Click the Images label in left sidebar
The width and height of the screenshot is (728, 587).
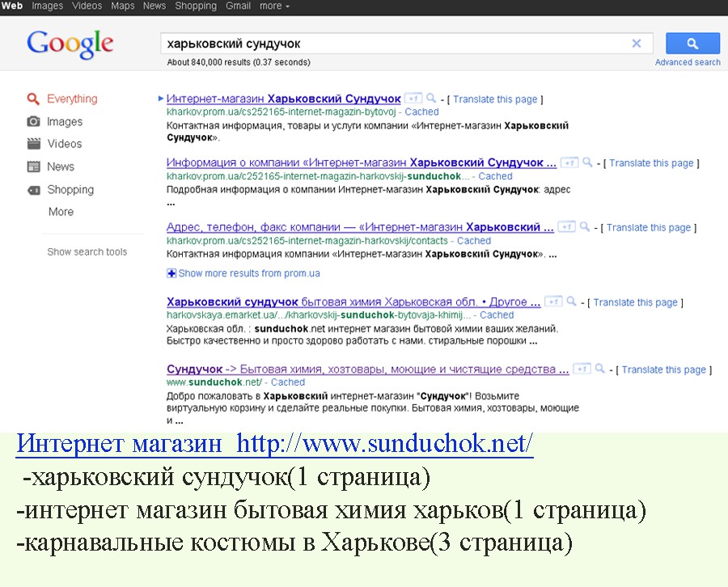[65, 121]
